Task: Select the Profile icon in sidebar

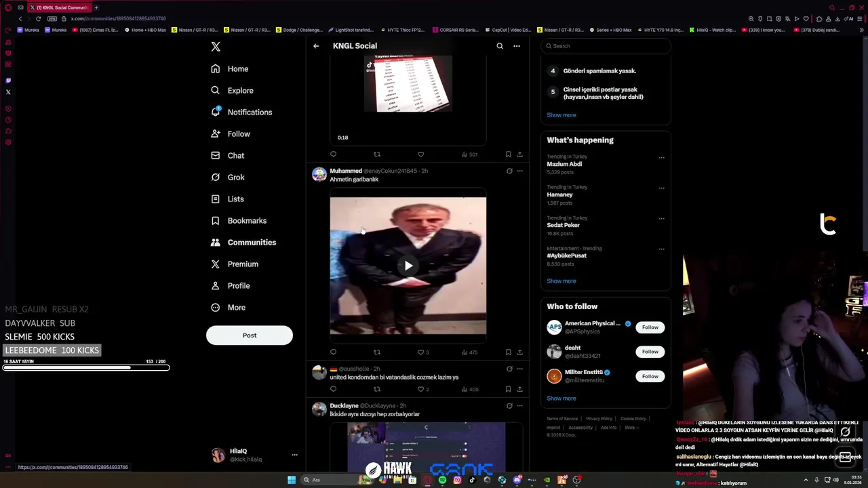Action: pos(216,285)
